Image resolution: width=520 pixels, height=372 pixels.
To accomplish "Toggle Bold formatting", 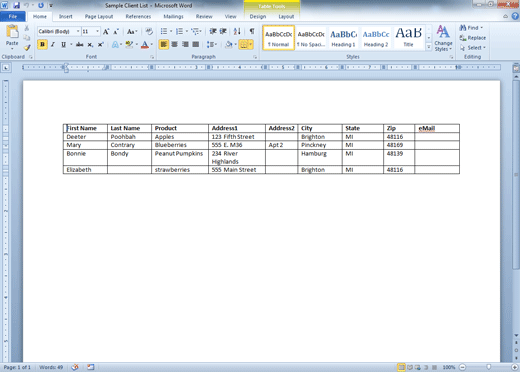I will [42, 44].
